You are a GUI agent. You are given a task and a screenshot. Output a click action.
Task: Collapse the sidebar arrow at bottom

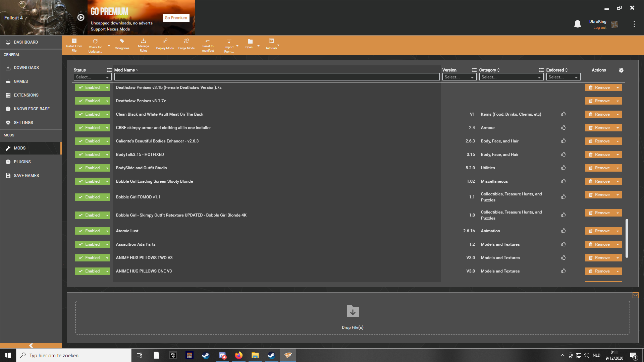pyautogui.click(x=31, y=346)
